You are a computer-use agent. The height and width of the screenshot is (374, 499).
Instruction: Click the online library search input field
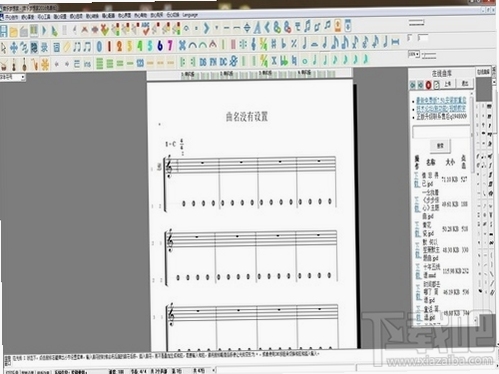[x=441, y=132]
